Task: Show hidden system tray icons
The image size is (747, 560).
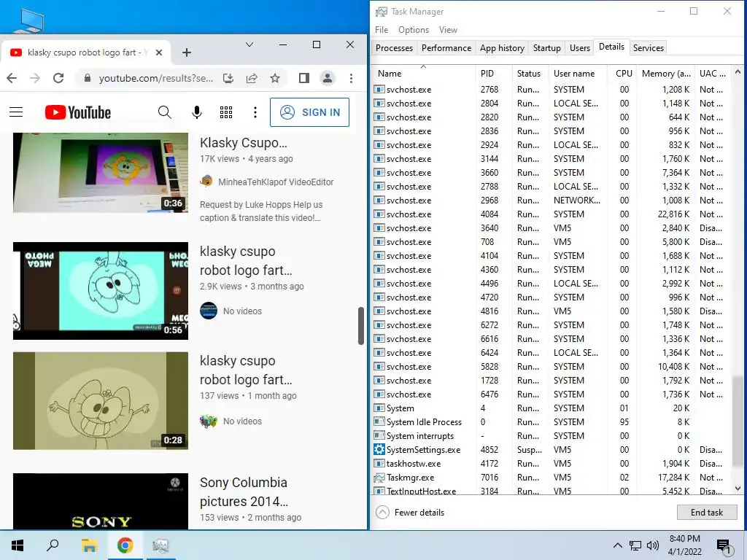Action: [x=617, y=545]
